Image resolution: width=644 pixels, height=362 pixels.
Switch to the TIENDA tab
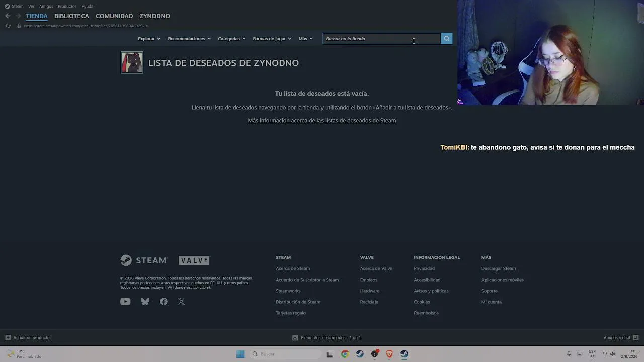[37, 16]
